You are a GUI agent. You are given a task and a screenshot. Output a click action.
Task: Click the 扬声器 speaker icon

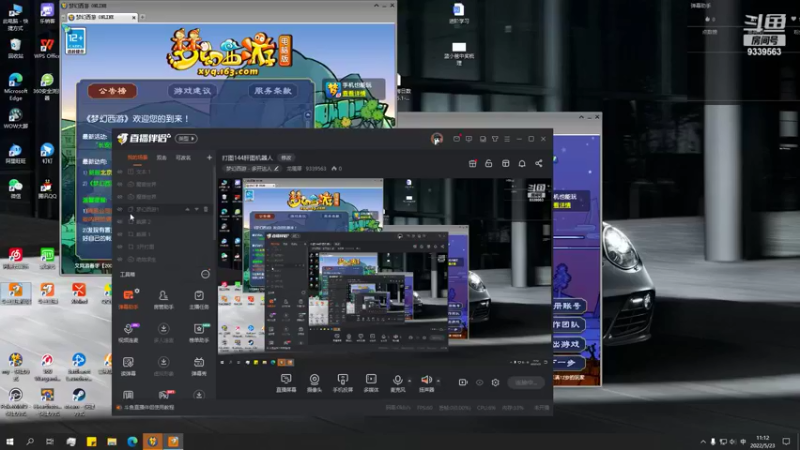click(x=426, y=380)
